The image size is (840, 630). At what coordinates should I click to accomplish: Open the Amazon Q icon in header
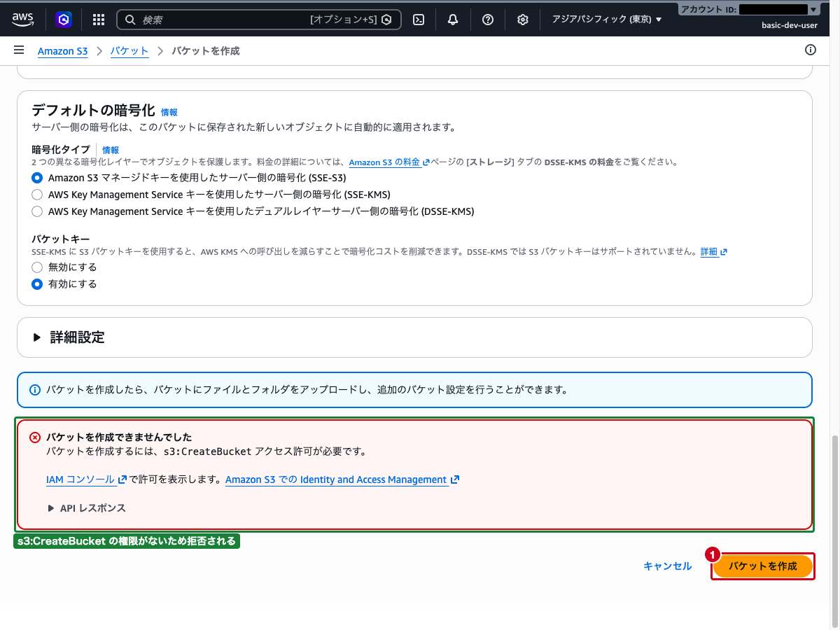(x=64, y=20)
